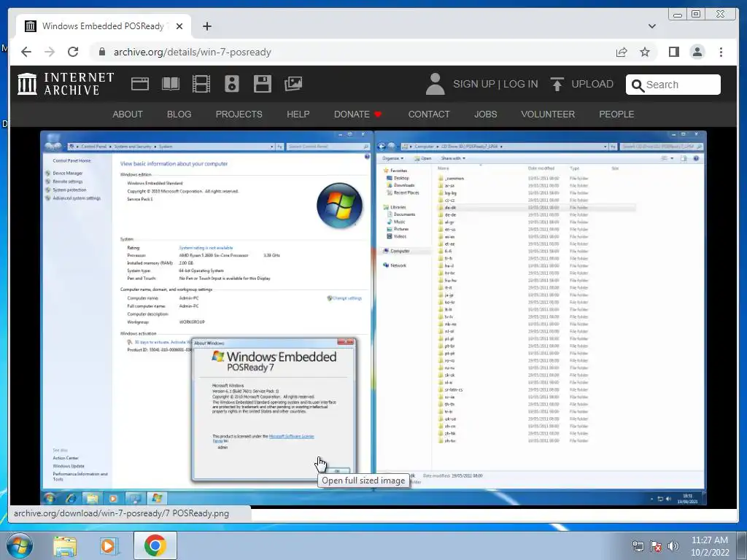Open the Software floppy disk icon

263,84
